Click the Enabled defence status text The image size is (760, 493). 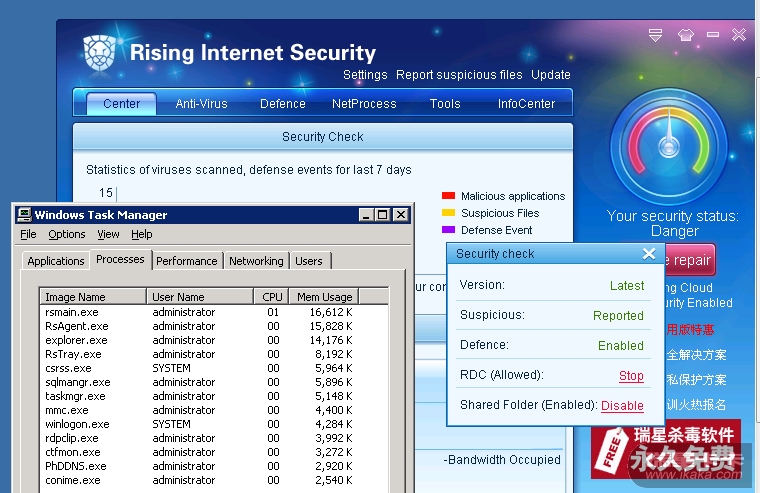point(621,346)
